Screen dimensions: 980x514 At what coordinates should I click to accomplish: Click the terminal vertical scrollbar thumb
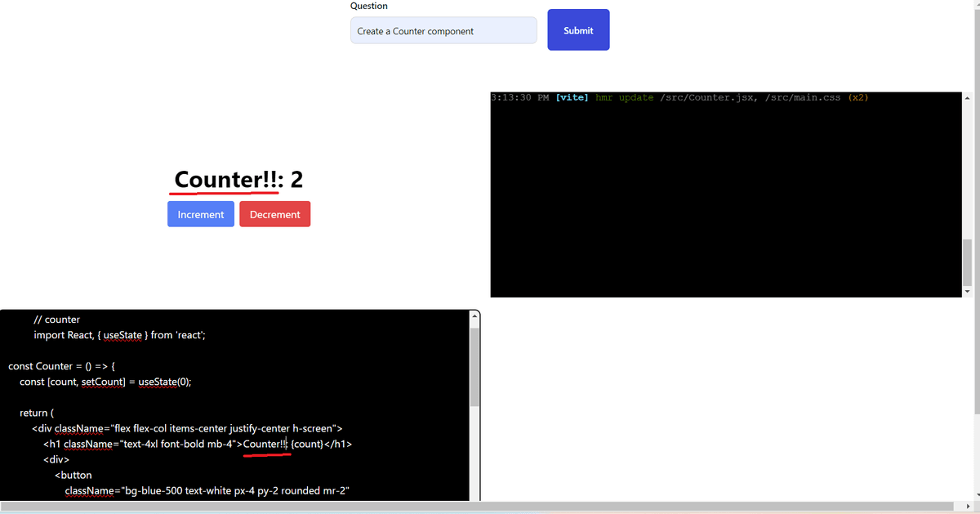click(967, 261)
